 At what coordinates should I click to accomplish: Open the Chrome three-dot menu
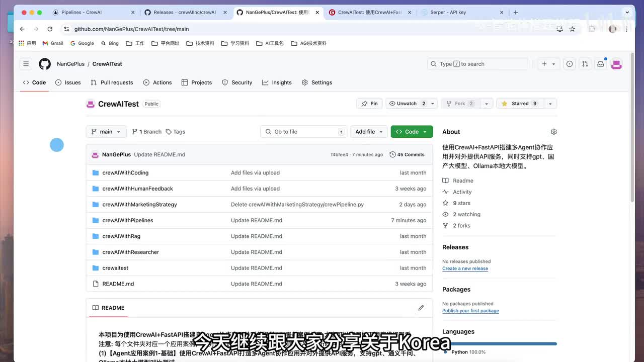click(x=626, y=29)
